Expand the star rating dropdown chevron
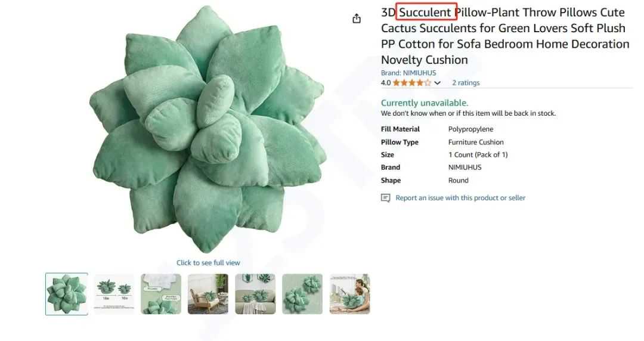This screenshot has height=341, width=644. click(438, 83)
